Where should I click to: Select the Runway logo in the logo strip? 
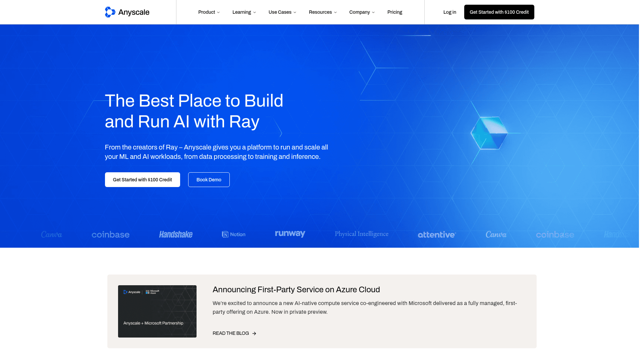click(290, 234)
